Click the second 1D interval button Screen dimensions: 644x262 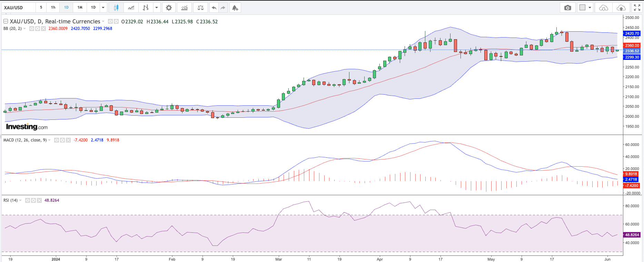coord(93,8)
